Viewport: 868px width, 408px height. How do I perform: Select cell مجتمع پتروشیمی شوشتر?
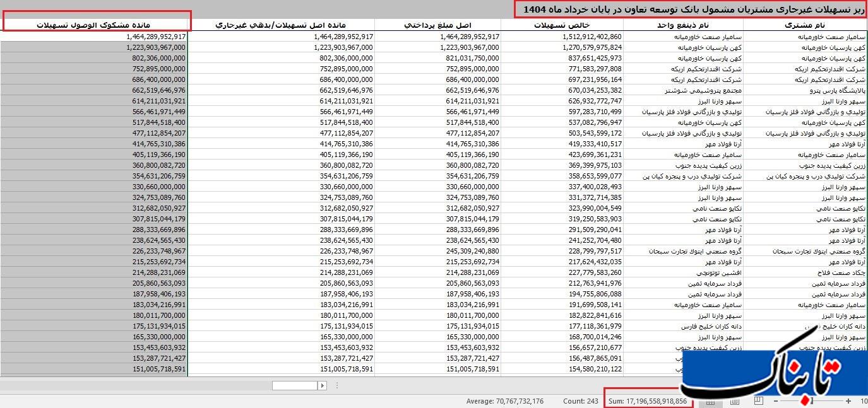[x=684, y=90]
